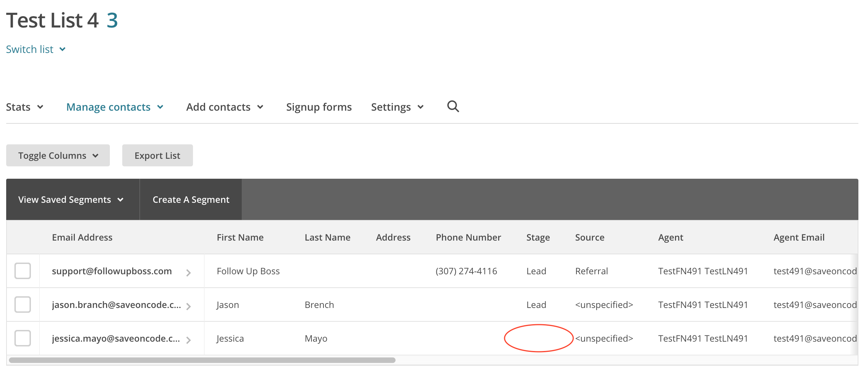Open the Manage contacts menu
This screenshot has height=376, width=868.
[x=115, y=107]
